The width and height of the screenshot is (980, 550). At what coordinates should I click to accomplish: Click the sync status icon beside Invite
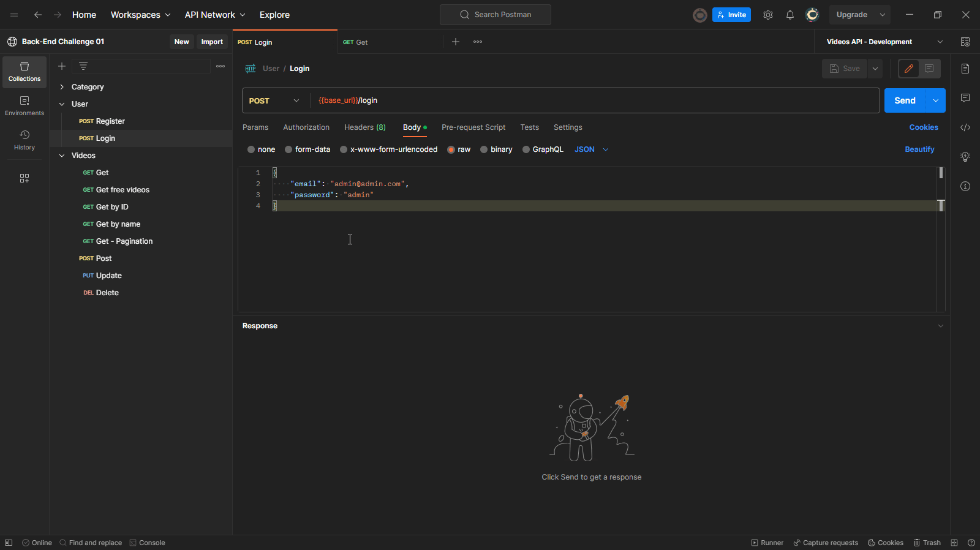pyautogui.click(x=700, y=15)
